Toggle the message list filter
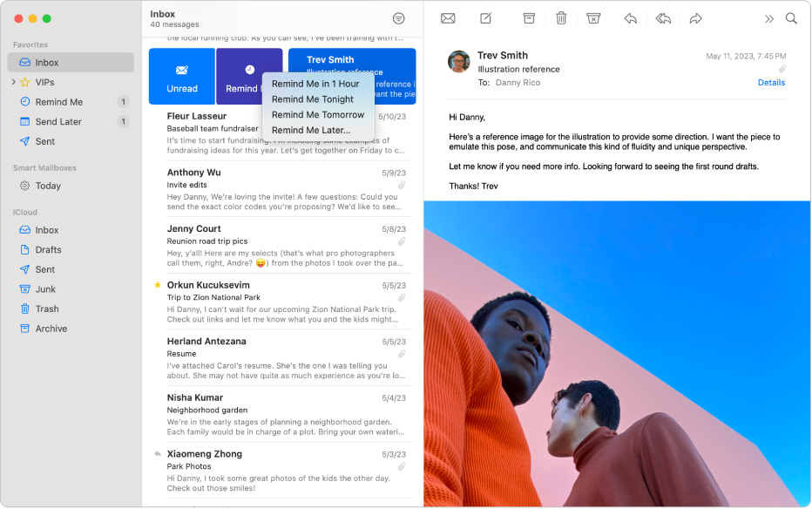The height and width of the screenshot is (509, 812). pos(398,18)
